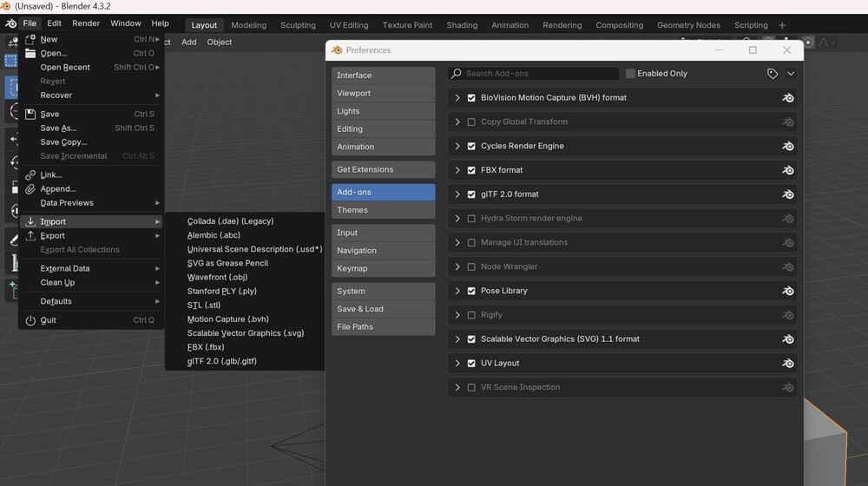The height and width of the screenshot is (486, 868).
Task: Open the Keymap preferences section
Action: pyautogui.click(x=383, y=268)
